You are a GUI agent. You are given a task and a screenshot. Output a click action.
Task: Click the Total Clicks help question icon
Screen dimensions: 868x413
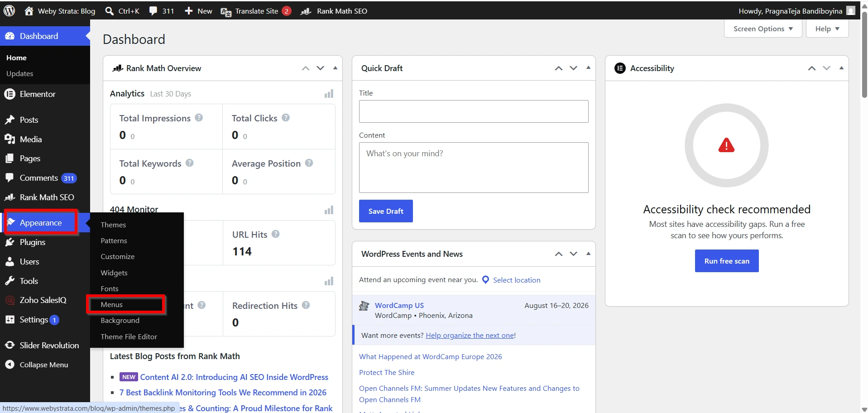[x=286, y=118]
